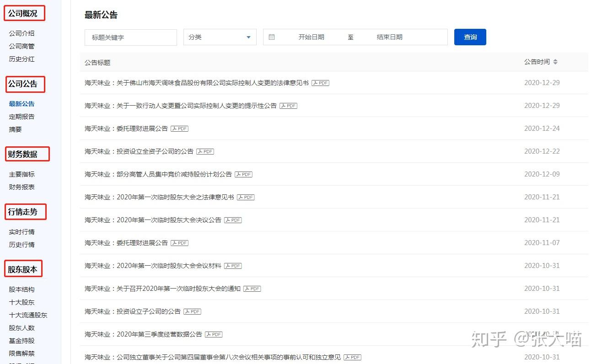Open 公司介绍 in sidebar
Image resolution: width=597 pixels, height=364 pixels.
22,33
